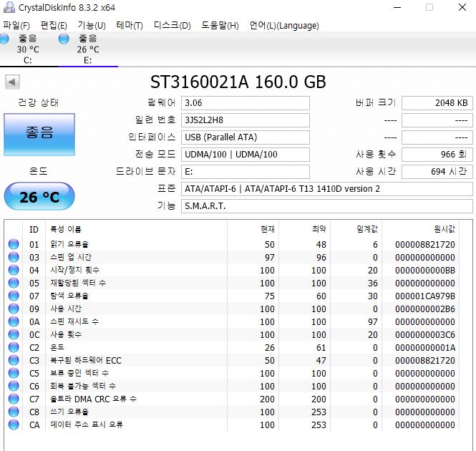Image resolution: width=476 pixels, height=451 pixels.
Task: Click status icon for attribute C2 온도
Action: pyautogui.click(x=14, y=347)
